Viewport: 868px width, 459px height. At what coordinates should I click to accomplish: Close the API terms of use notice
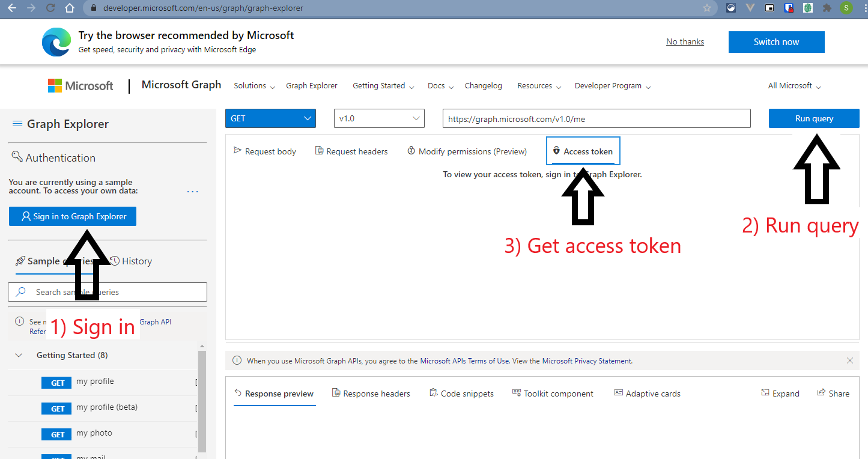tap(850, 360)
